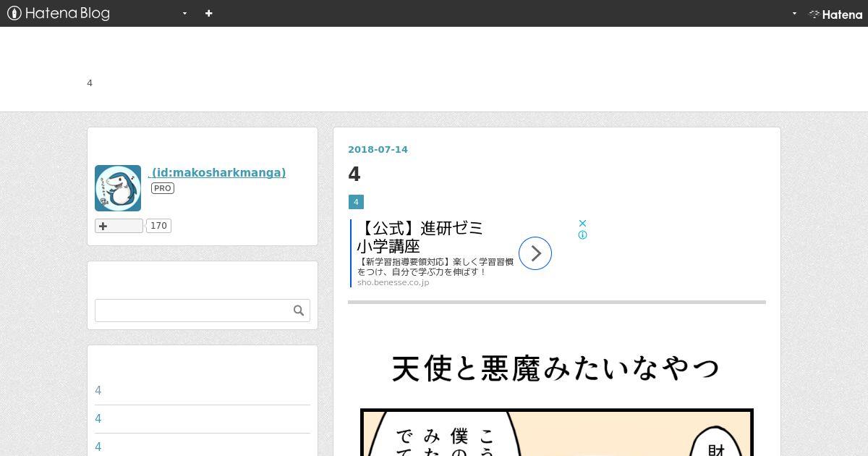Open the id:makosharkmanga profile link

point(217,172)
